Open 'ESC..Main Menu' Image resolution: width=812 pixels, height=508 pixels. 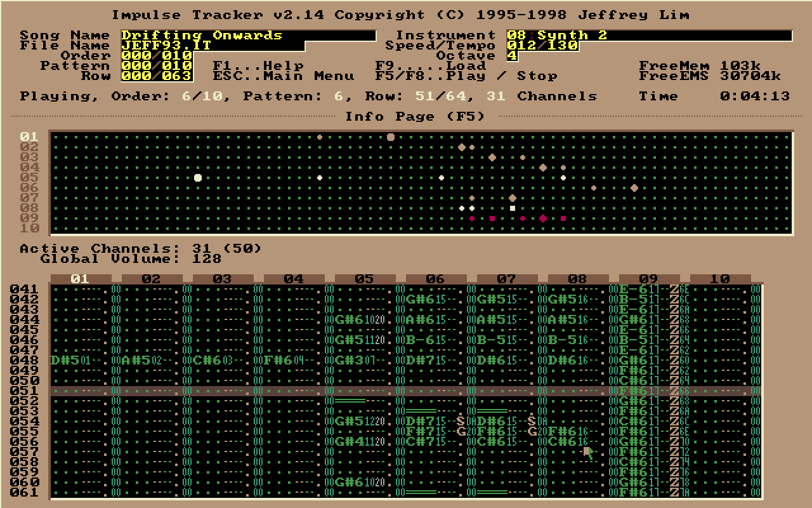pos(284,76)
